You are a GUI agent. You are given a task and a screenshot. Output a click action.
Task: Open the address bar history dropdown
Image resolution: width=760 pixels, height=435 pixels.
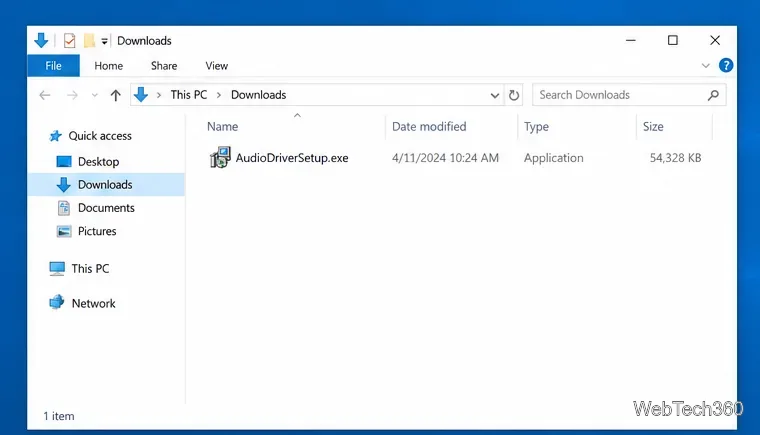(x=494, y=96)
